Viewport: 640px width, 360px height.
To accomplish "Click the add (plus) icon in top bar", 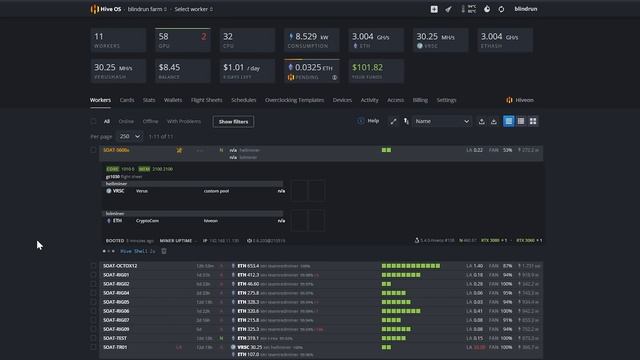I will 434,9.
